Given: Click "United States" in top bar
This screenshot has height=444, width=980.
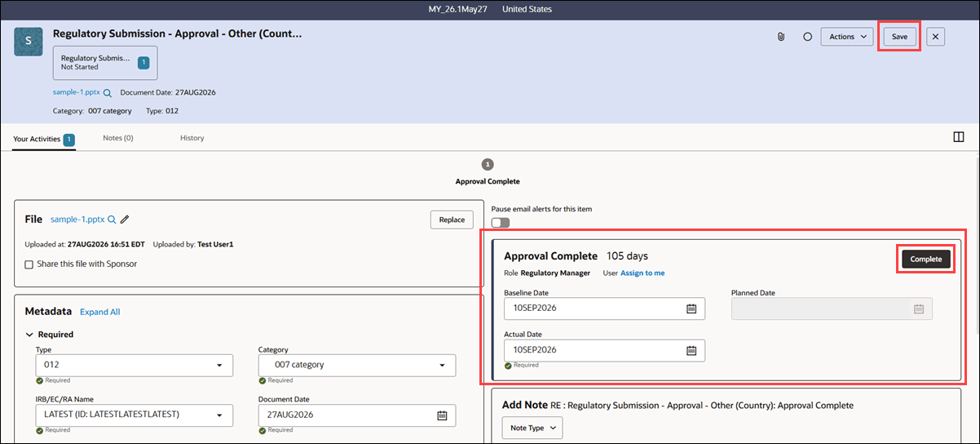Looking at the screenshot, I should 527,9.
